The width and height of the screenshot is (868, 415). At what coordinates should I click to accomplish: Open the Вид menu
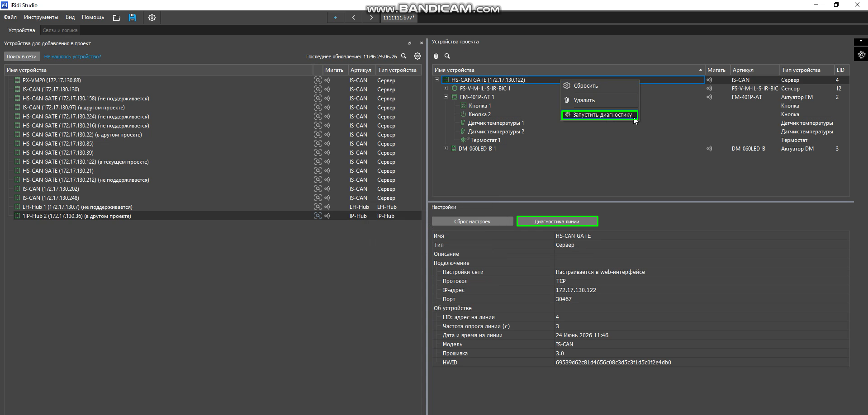(x=70, y=17)
